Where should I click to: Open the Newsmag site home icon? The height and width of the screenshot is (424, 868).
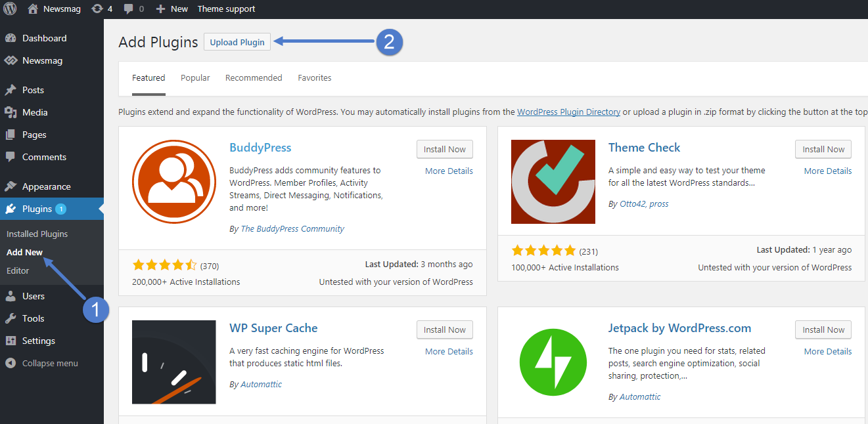point(33,9)
